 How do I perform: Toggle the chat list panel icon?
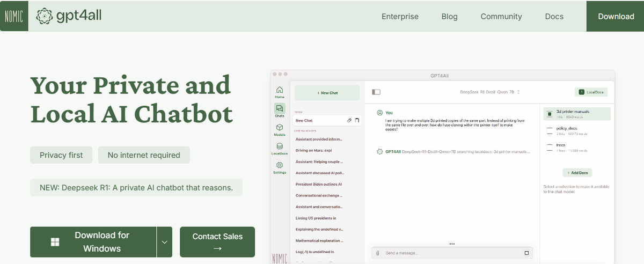tap(376, 92)
